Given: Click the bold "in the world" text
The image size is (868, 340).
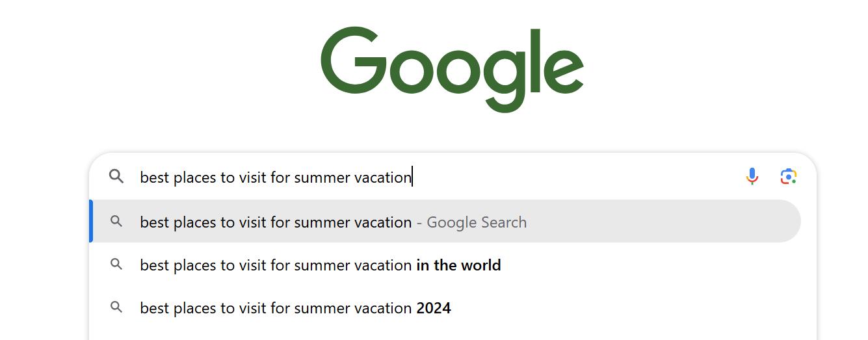Looking at the screenshot, I should pyautogui.click(x=458, y=265).
